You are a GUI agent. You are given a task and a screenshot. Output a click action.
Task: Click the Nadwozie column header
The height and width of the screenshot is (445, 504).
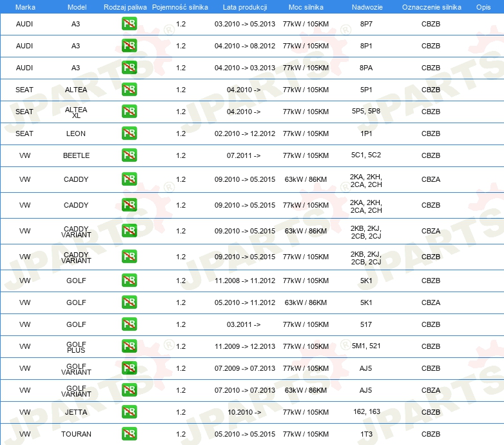(x=367, y=7)
